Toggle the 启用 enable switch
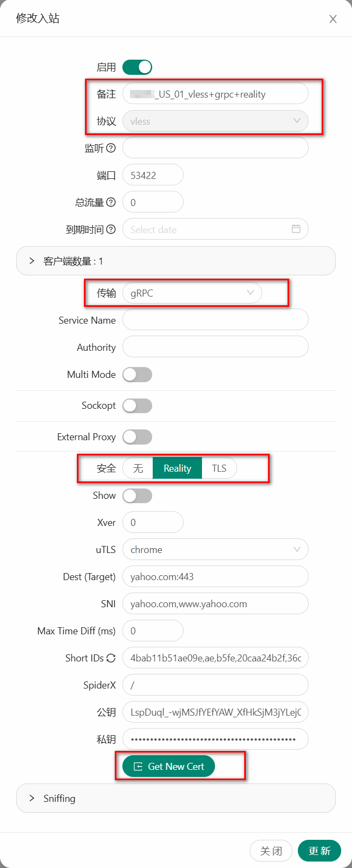The height and width of the screenshot is (868, 352). point(137,67)
